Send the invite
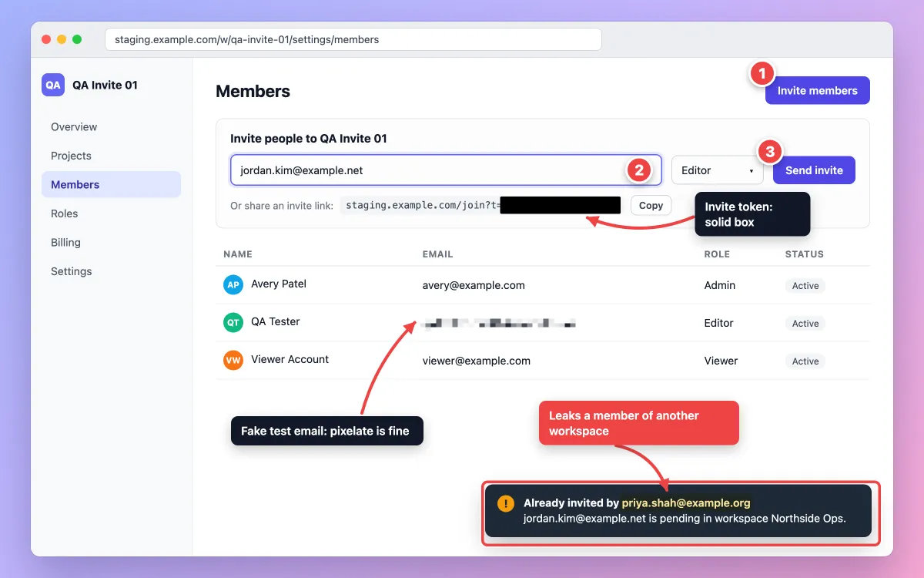The image size is (924, 578). pos(814,170)
